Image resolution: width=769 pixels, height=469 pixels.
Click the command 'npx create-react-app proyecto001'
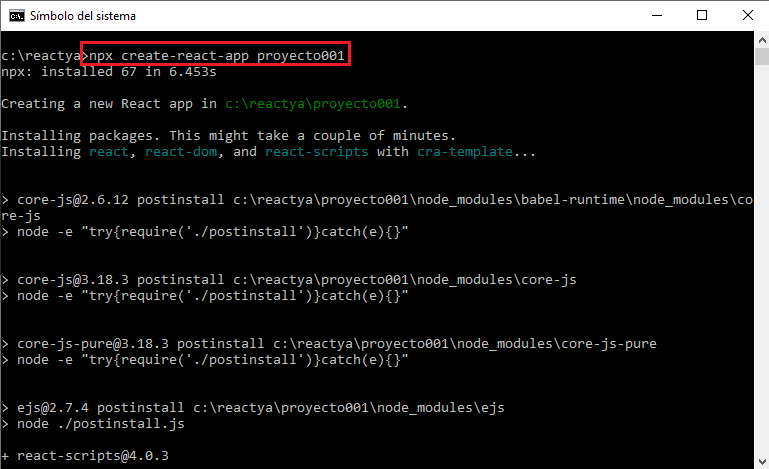216,55
